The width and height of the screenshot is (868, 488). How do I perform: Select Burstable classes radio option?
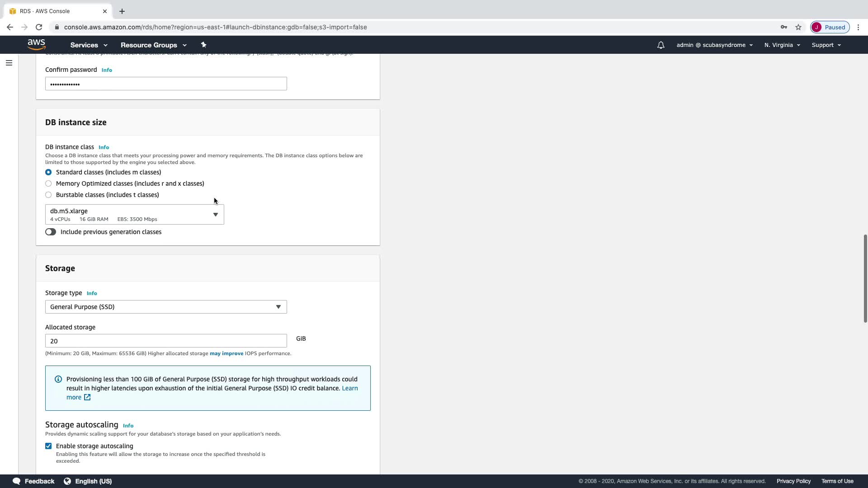pos(48,195)
